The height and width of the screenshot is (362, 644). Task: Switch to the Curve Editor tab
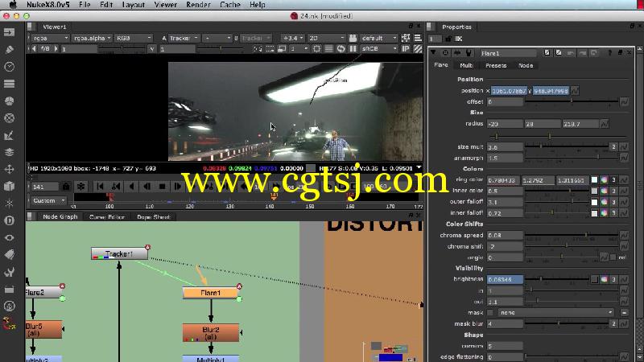tap(107, 216)
